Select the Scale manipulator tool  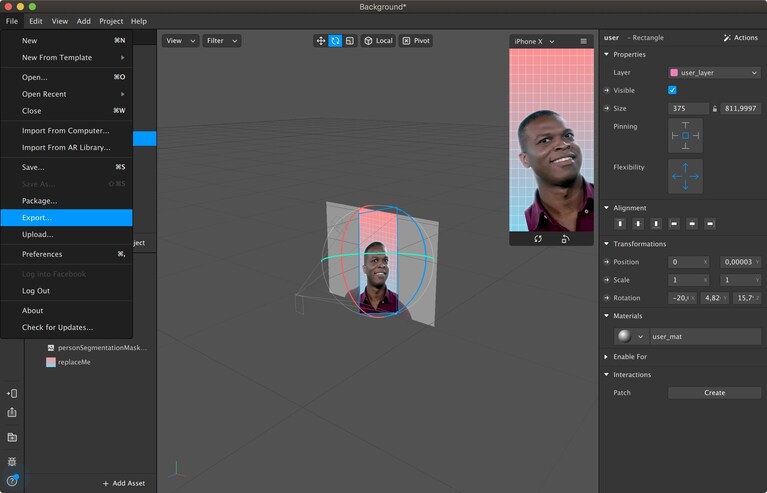(x=350, y=41)
